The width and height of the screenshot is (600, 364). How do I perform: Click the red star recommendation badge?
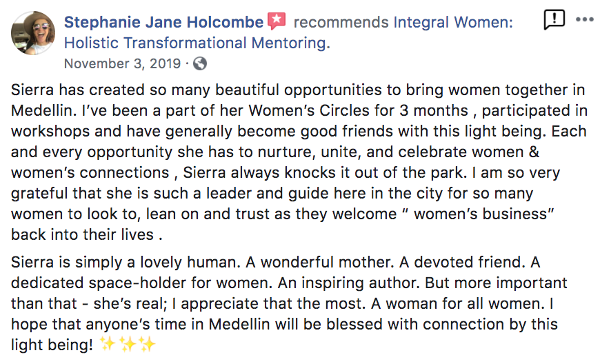pyautogui.click(x=277, y=21)
